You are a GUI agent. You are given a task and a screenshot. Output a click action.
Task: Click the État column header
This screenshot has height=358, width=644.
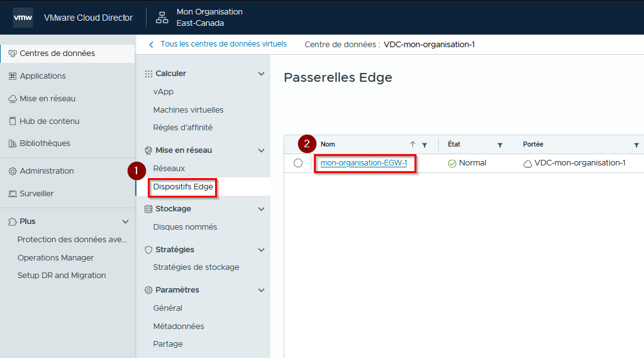point(454,144)
